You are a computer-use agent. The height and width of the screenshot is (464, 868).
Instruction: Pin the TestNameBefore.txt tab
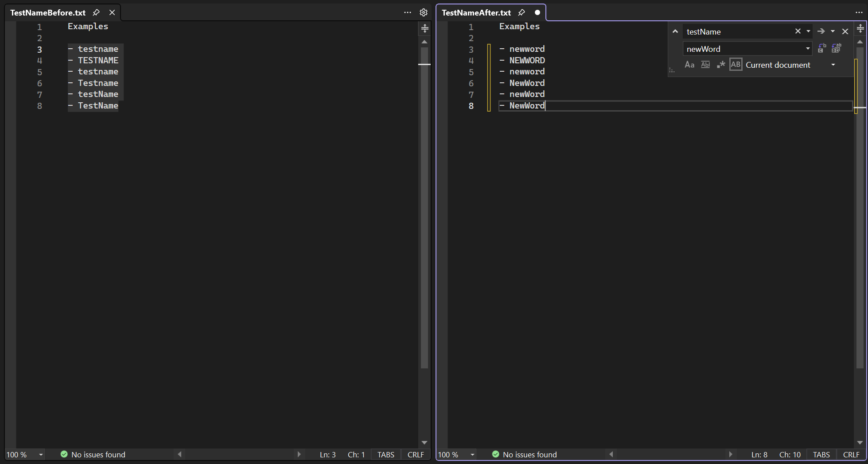(96, 12)
